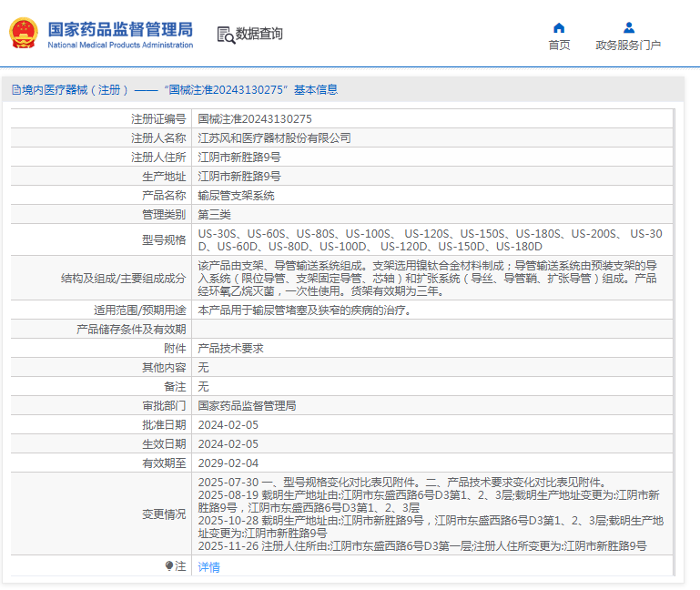
Task: Click the 变更情况 row label
Action: pos(164,514)
